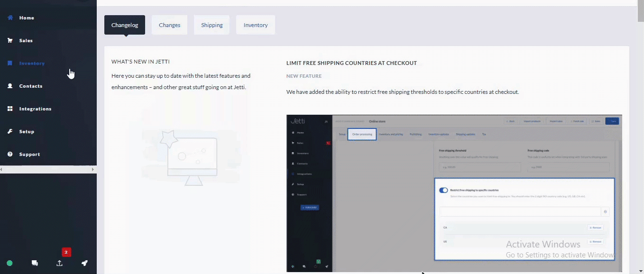Open Support with the question mark icon
644x274 pixels.
(x=23, y=154)
